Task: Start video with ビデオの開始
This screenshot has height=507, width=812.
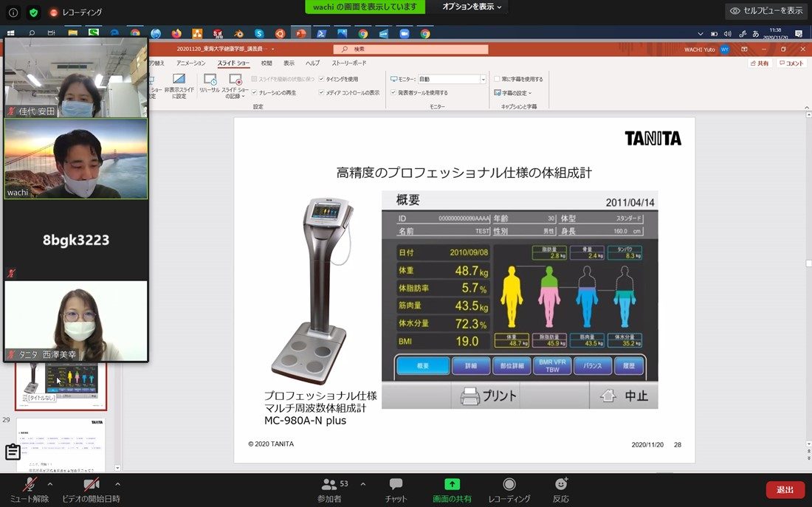Action: coord(91,490)
